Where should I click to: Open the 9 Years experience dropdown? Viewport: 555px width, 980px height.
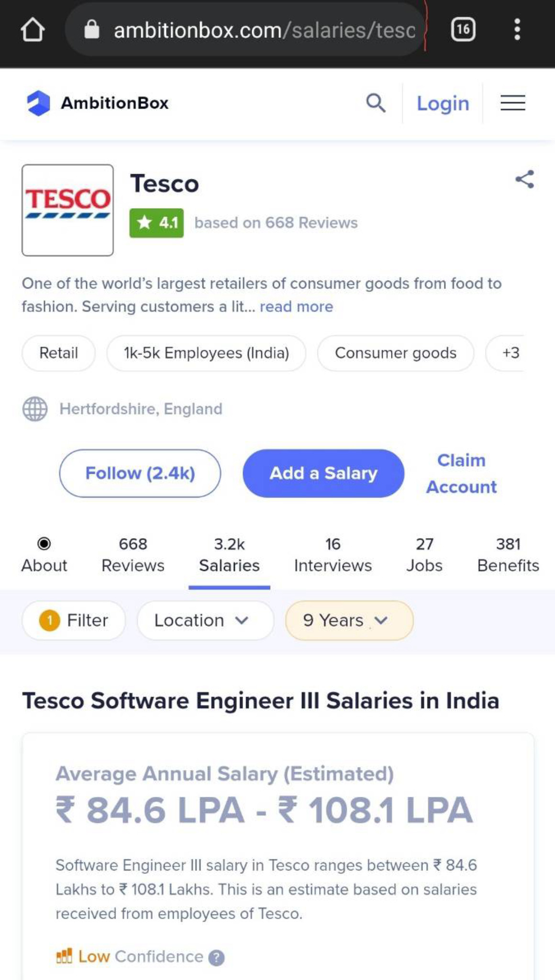pos(349,621)
